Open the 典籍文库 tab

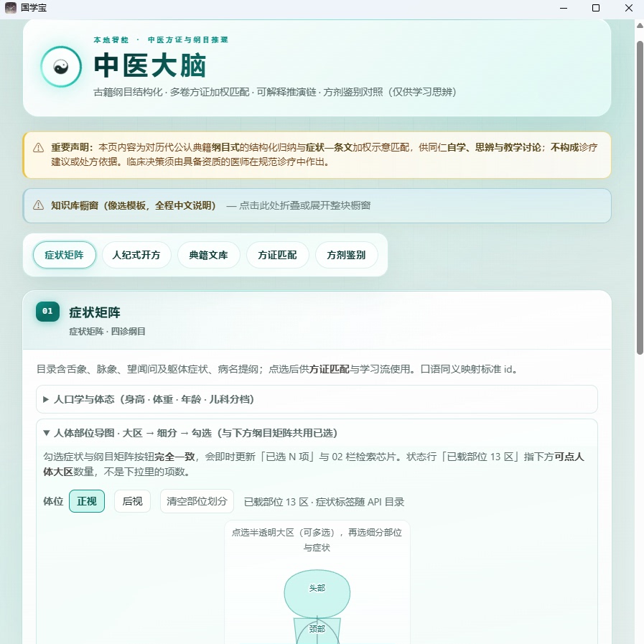coord(209,255)
